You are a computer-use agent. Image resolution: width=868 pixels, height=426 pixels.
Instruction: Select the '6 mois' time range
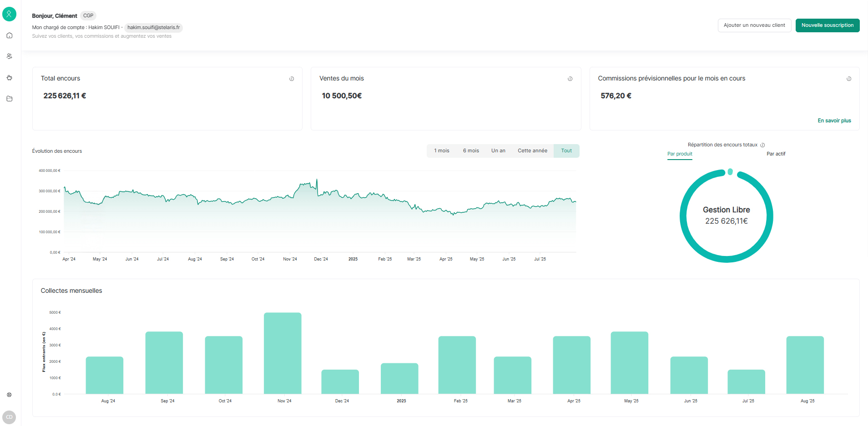pos(471,151)
